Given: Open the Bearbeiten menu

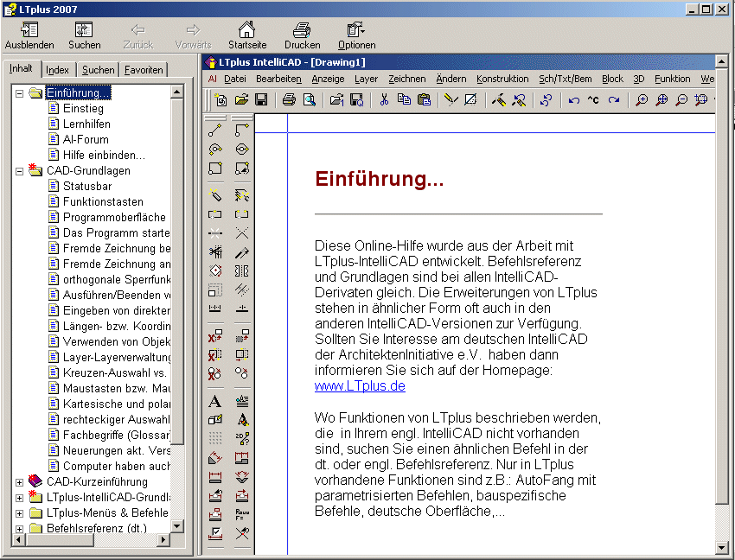Looking at the screenshot, I should (x=278, y=79).
